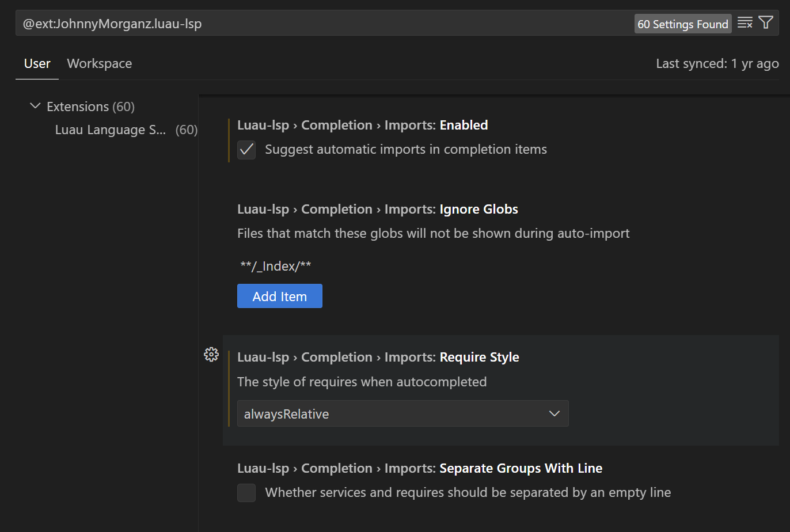
Task: Click the Last synced status text
Action: [x=717, y=64]
